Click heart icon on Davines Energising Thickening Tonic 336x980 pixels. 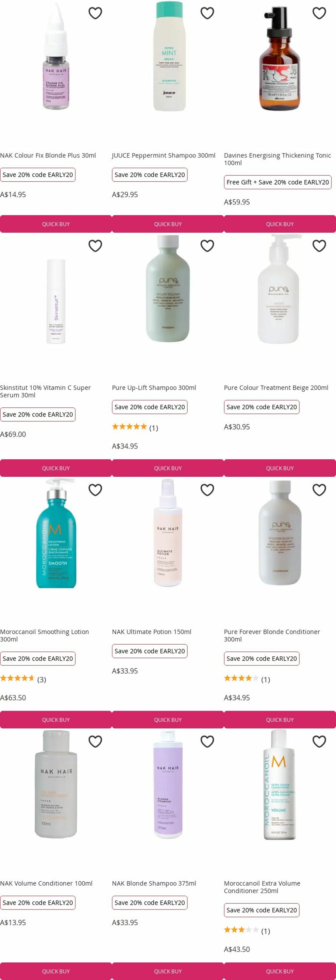pyautogui.click(x=319, y=13)
